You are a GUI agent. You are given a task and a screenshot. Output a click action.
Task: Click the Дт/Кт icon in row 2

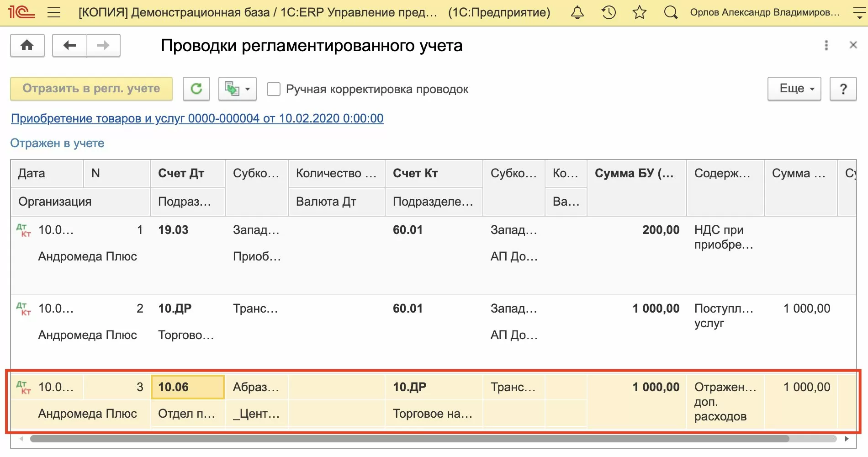click(x=24, y=308)
